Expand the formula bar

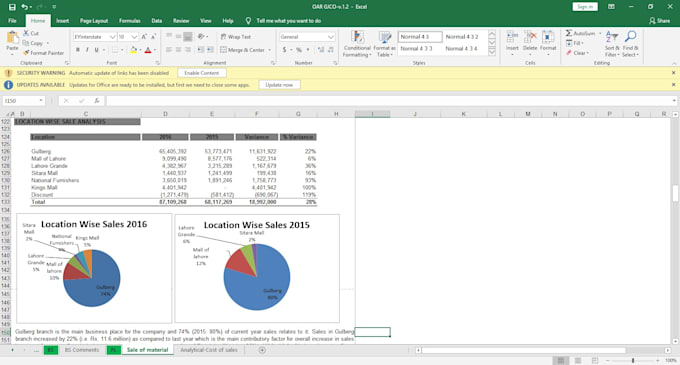point(674,101)
